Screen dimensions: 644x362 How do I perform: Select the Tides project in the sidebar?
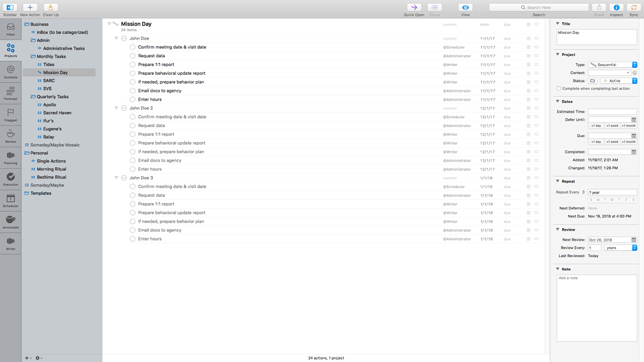coord(48,65)
